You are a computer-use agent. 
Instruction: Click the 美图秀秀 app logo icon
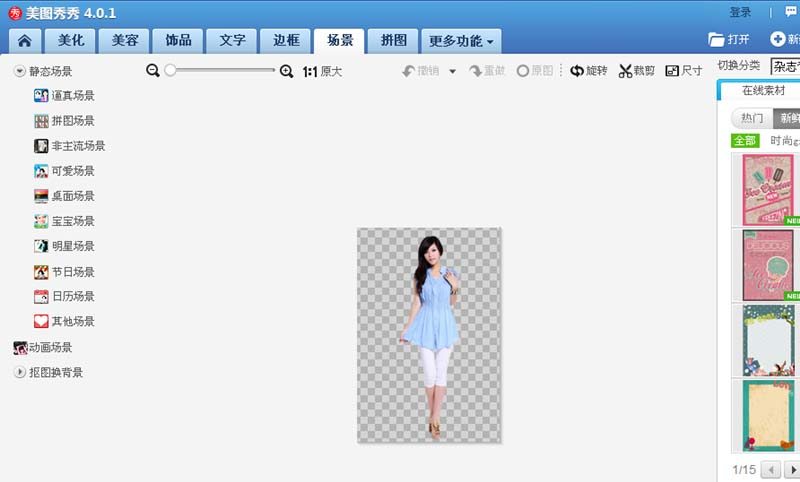pyautogui.click(x=15, y=13)
